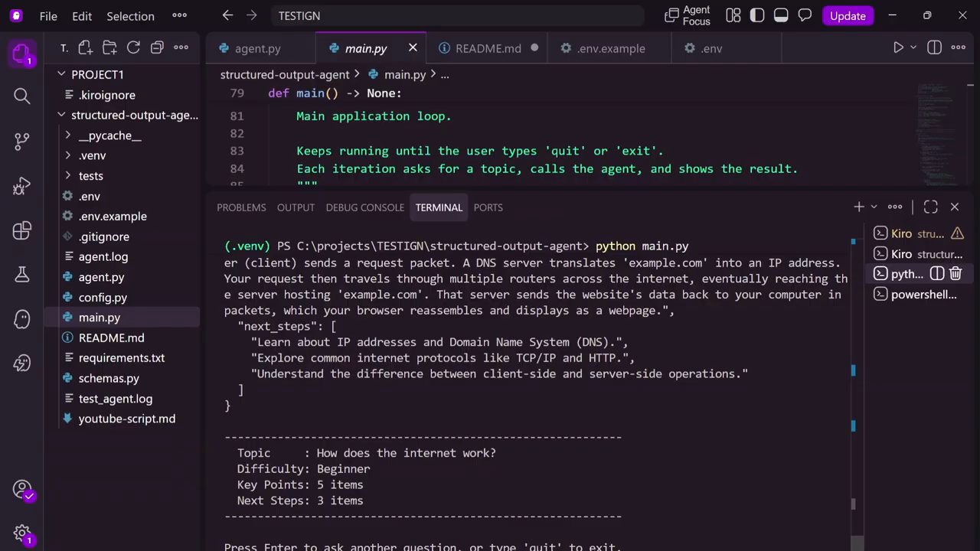Add a new terminal with plus icon
Image resolution: width=980 pixels, height=551 pixels.
859,207
